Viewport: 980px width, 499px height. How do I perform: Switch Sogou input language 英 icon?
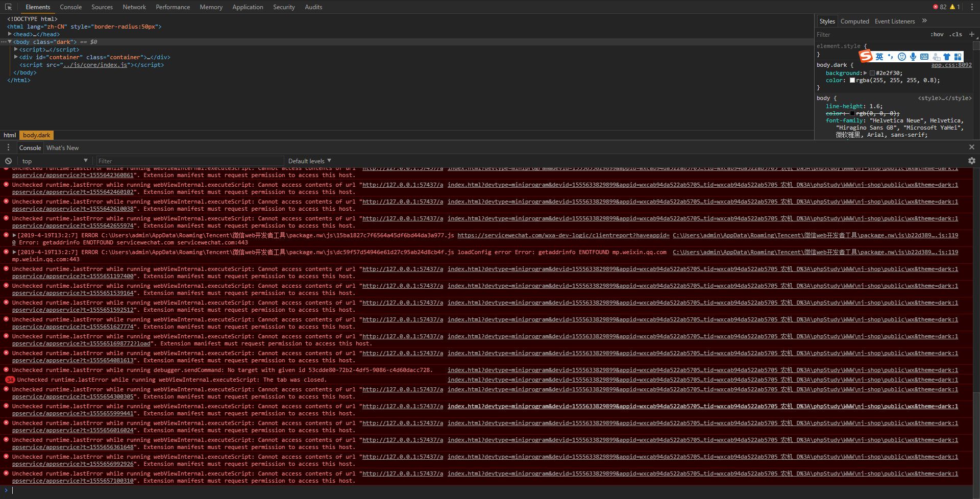pos(879,57)
